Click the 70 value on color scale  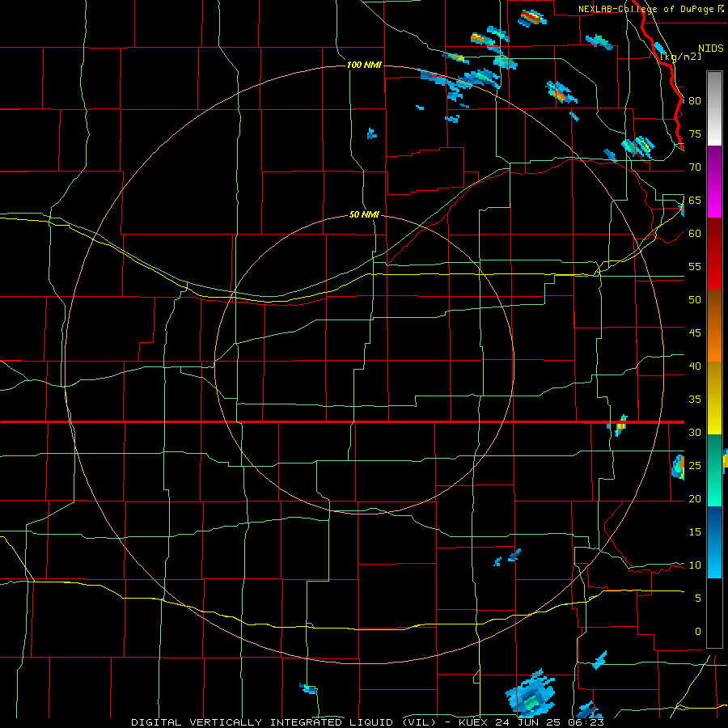coord(695,167)
